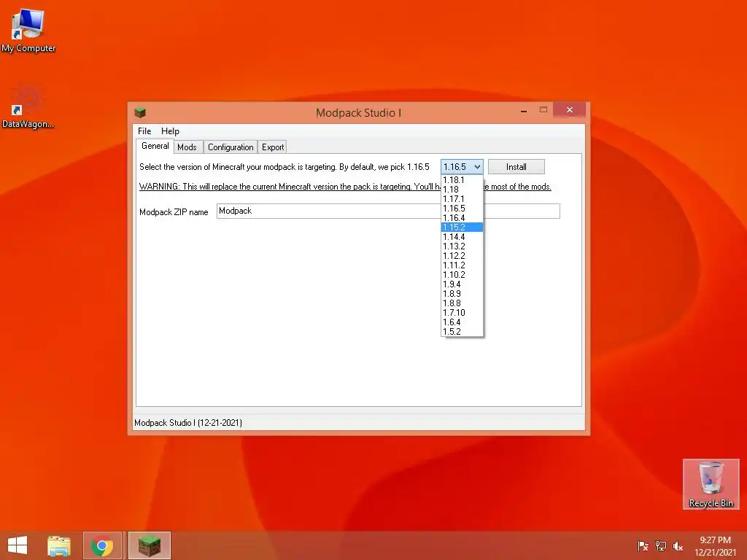The height and width of the screenshot is (560, 747).
Task: Select version 1.9.4 from the list
Action: 462,284
